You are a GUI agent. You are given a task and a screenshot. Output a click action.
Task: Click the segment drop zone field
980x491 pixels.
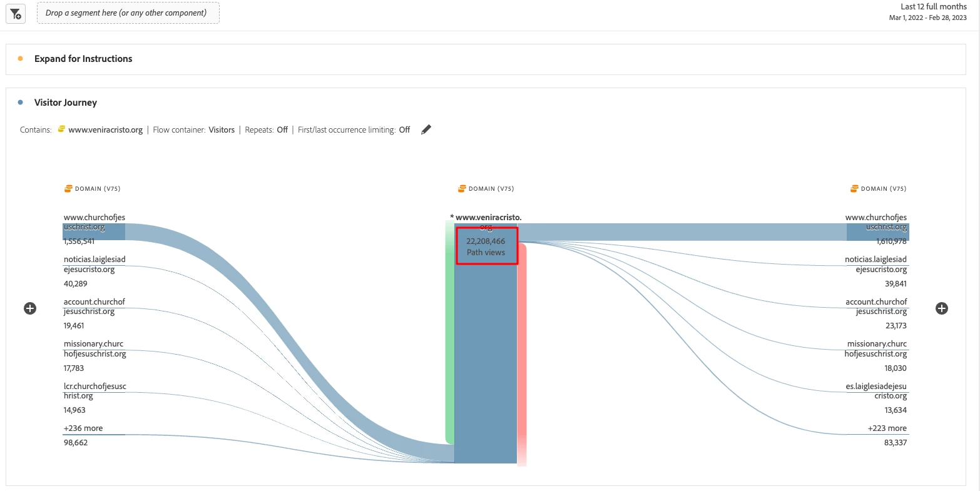coord(128,13)
